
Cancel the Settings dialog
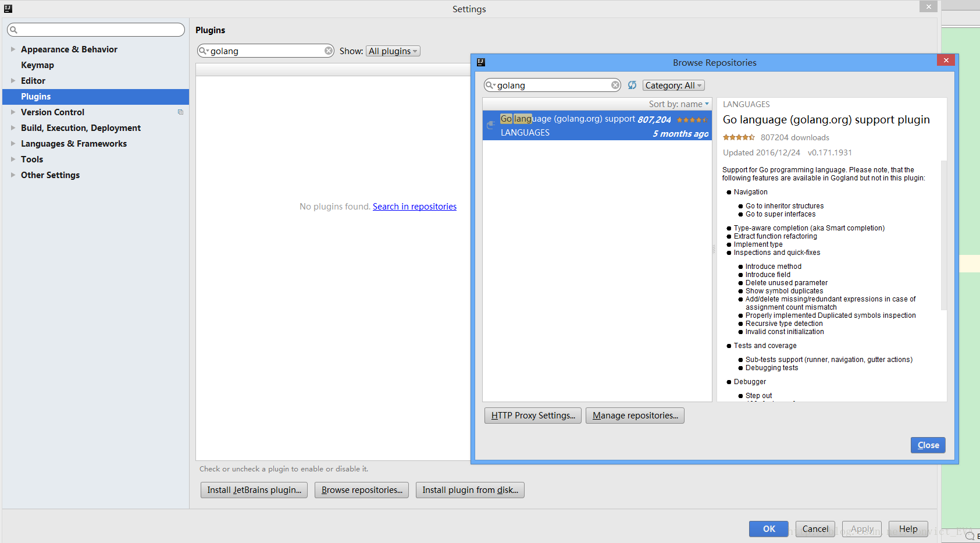[x=815, y=529]
